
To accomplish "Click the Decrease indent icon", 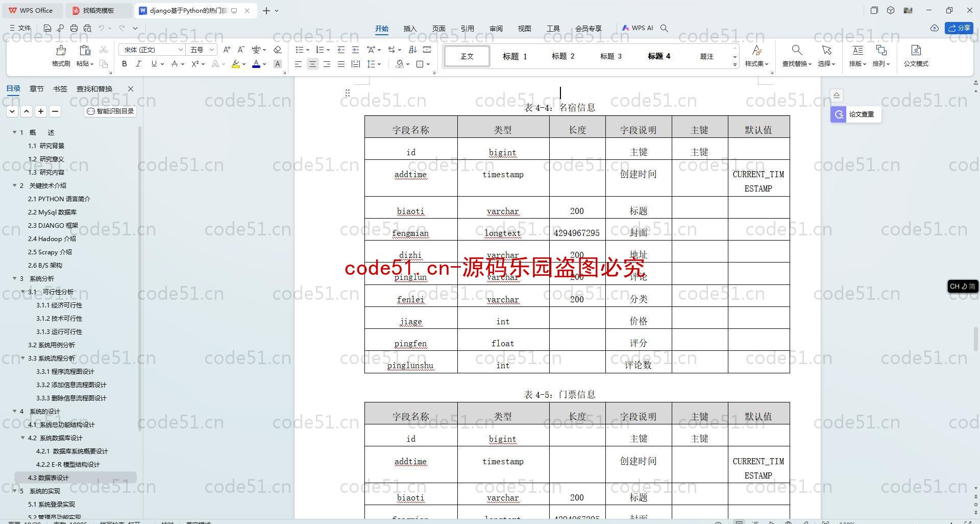I will 341,50.
